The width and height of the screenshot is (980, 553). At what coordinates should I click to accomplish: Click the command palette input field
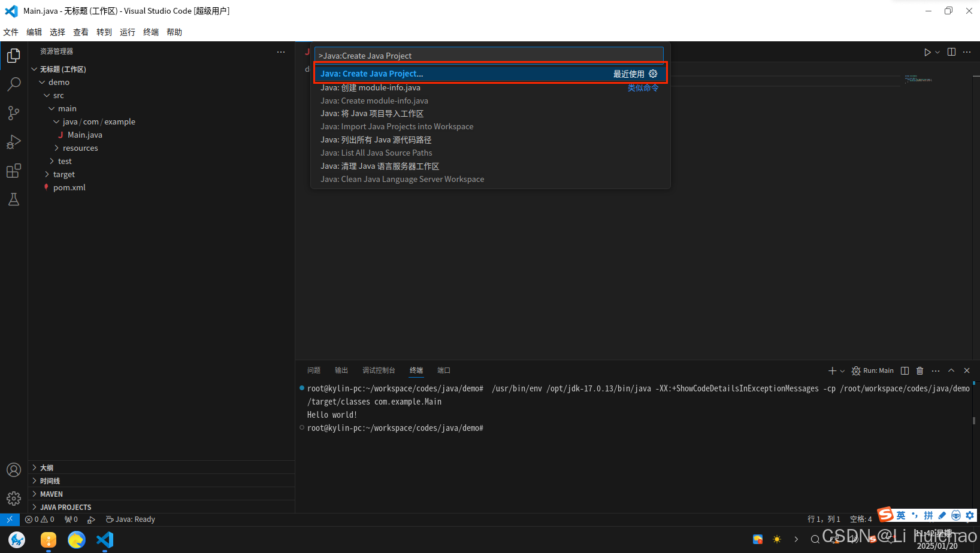(489, 56)
